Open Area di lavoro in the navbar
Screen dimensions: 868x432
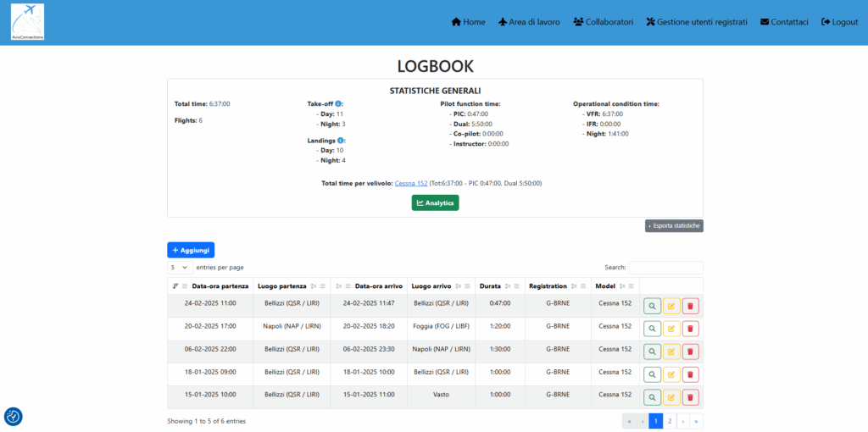click(x=528, y=22)
